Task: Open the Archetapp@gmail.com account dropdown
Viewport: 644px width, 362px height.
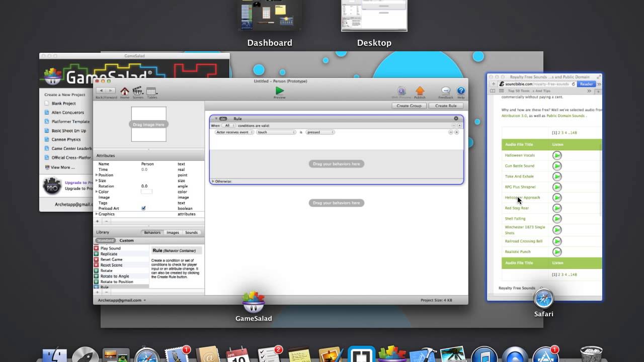Action: [x=122, y=300]
